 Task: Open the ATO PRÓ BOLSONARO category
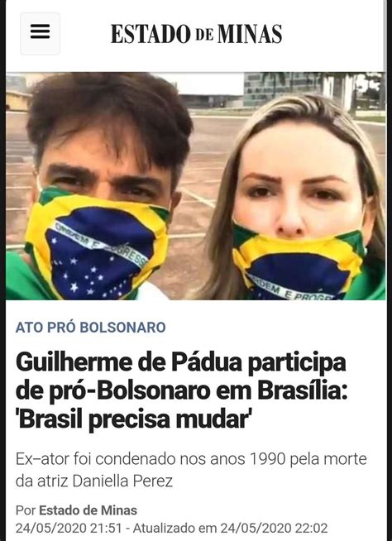(x=91, y=328)
